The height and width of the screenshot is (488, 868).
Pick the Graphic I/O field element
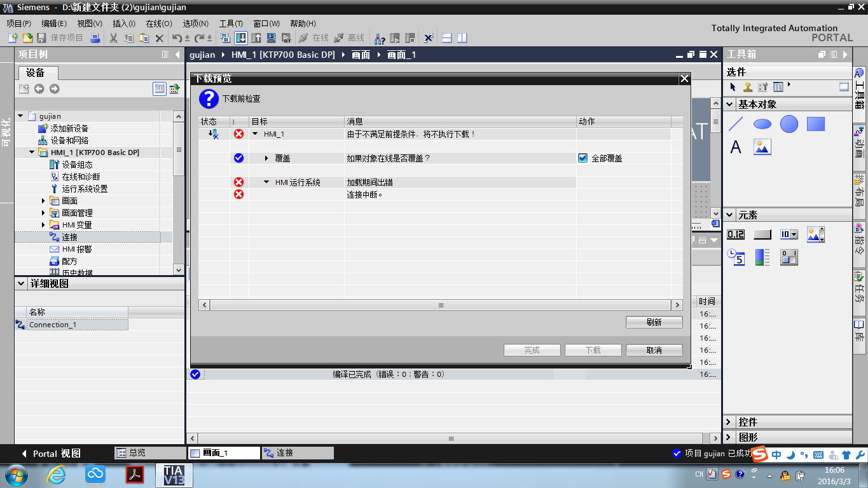[816, 234]
